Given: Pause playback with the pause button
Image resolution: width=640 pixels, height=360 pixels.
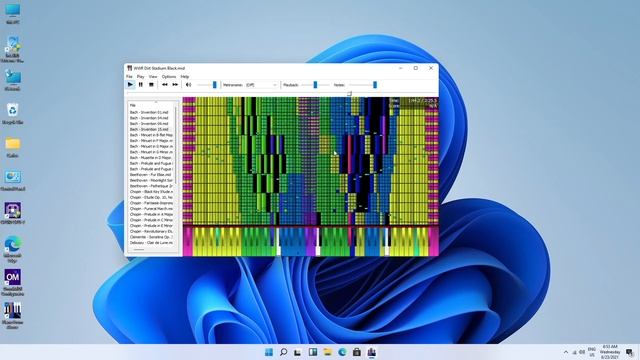Looking at the screenshot, I should [x=140, y=84].
